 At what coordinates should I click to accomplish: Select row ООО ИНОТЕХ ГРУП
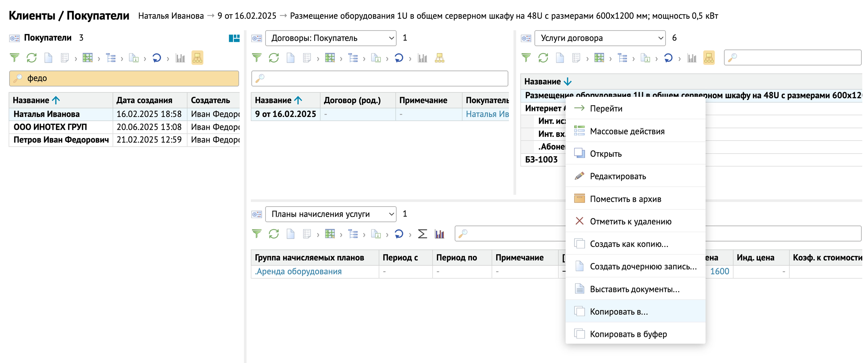click(124, 127)
